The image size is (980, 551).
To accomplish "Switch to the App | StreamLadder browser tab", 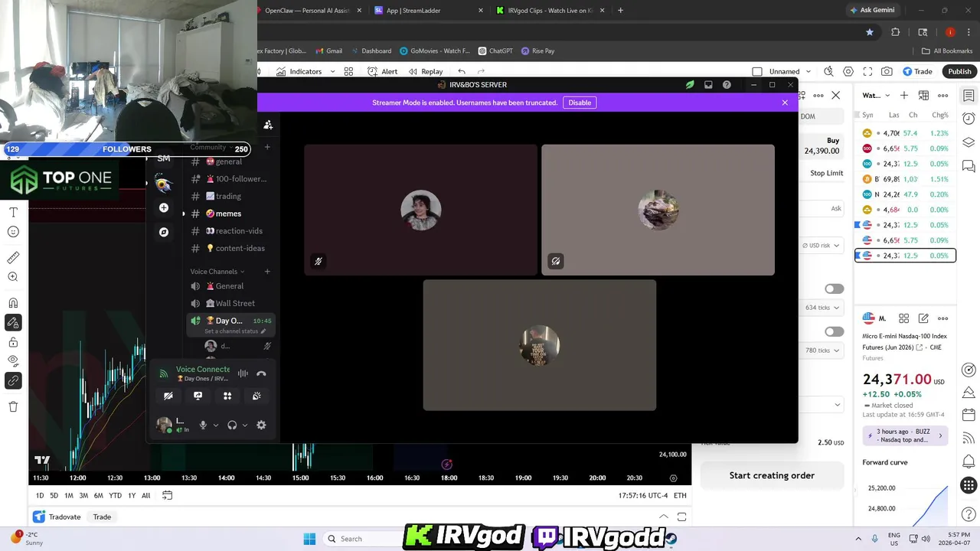I will point(429,11).
